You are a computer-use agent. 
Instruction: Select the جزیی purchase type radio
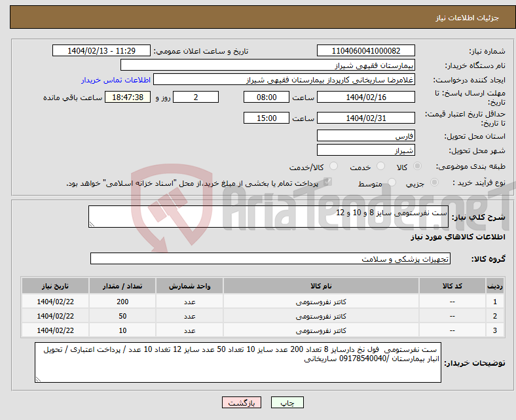(434, 183)
